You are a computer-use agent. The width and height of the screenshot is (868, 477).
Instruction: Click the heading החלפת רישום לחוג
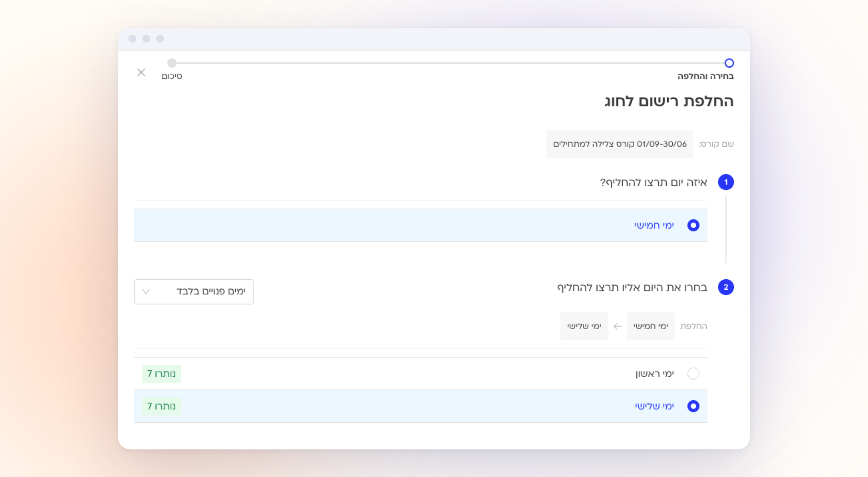[x=669, y=101]
